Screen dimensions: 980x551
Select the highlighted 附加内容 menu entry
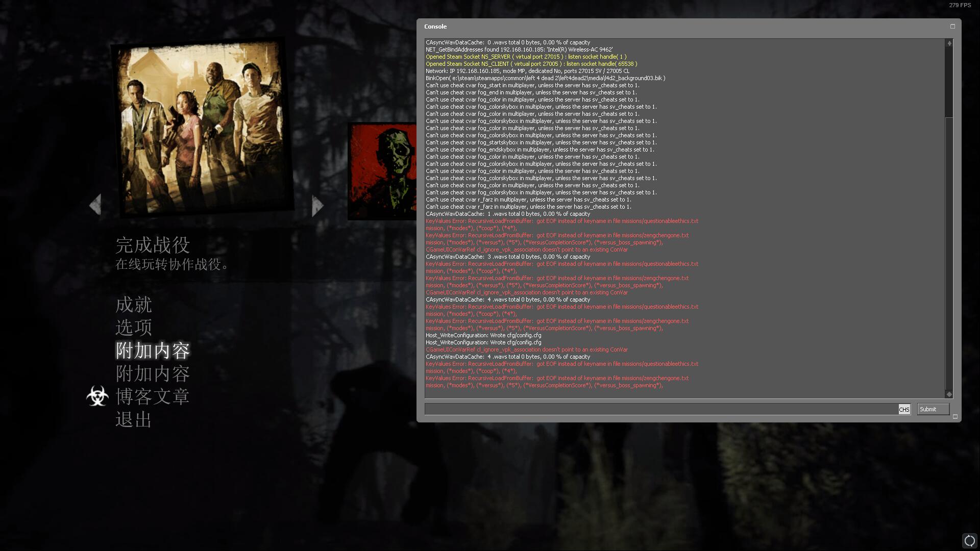153,351
